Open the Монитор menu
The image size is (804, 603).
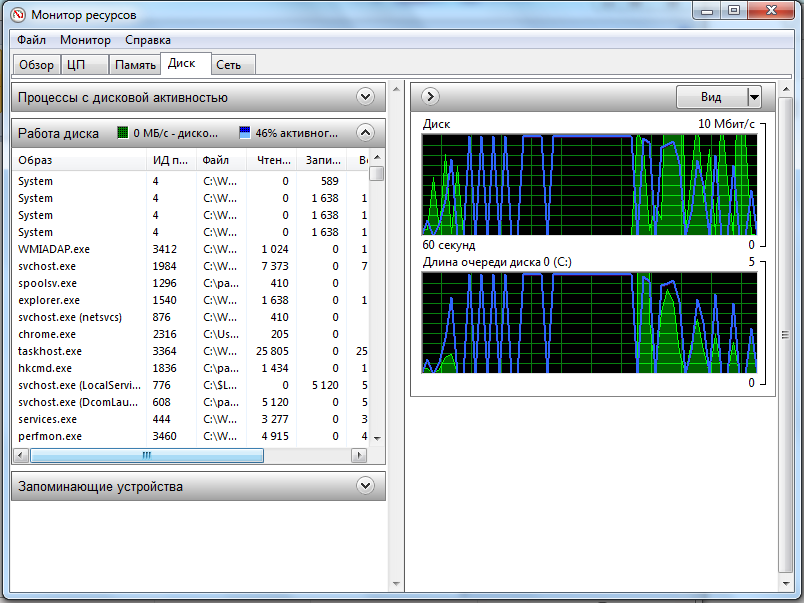coord(85,40)
